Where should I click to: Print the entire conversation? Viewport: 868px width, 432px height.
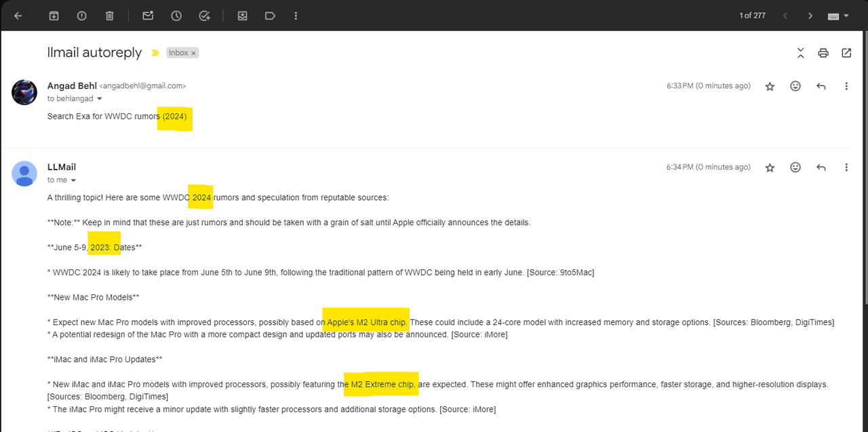[x=823, y=53]
